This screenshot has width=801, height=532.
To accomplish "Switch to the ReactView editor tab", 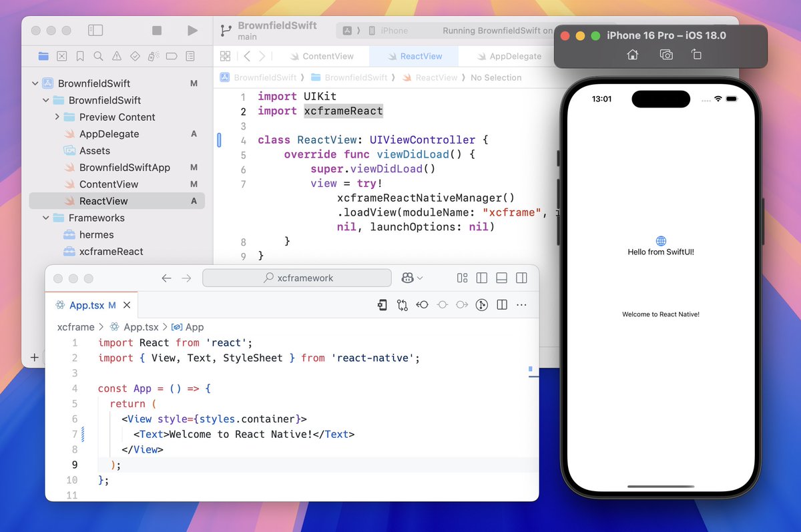I will click(414, 56).
